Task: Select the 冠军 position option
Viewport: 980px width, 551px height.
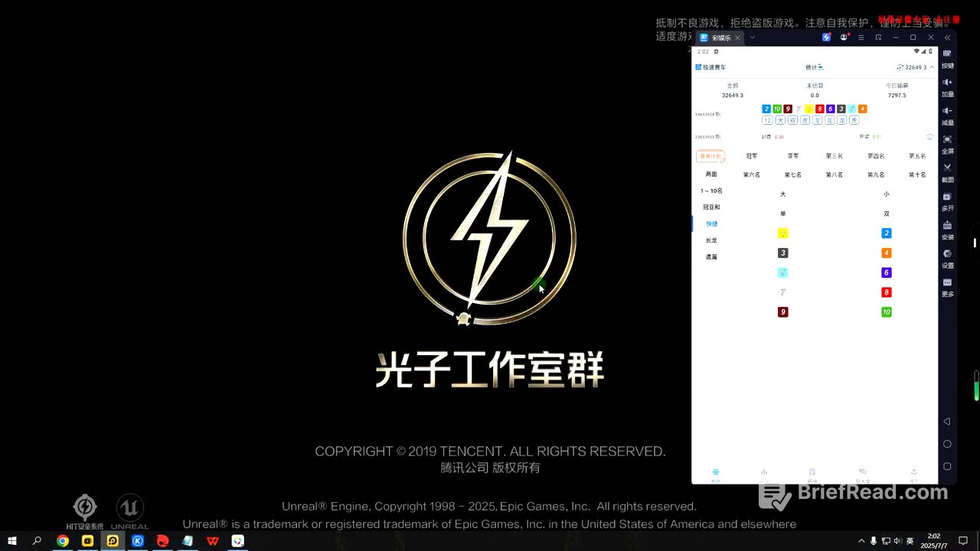Action: 752,156
